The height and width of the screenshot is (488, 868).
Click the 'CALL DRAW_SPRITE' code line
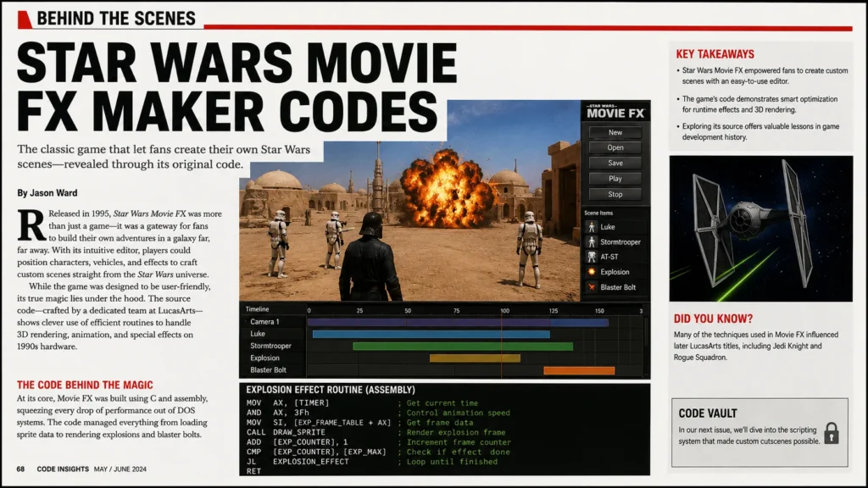[x=286, y=432]
